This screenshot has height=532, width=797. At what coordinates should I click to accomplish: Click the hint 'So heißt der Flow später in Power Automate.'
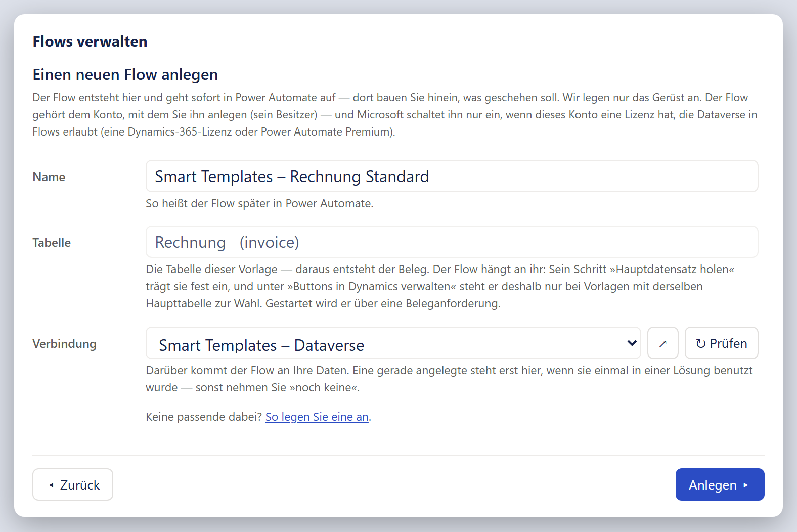click(259, 204)
